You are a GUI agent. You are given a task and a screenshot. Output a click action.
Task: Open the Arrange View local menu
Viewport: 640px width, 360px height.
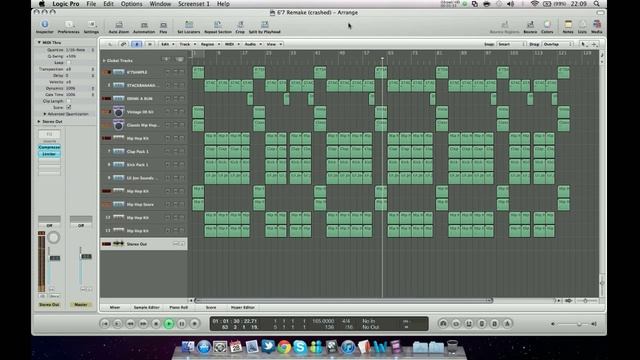(x=274, y=44)
